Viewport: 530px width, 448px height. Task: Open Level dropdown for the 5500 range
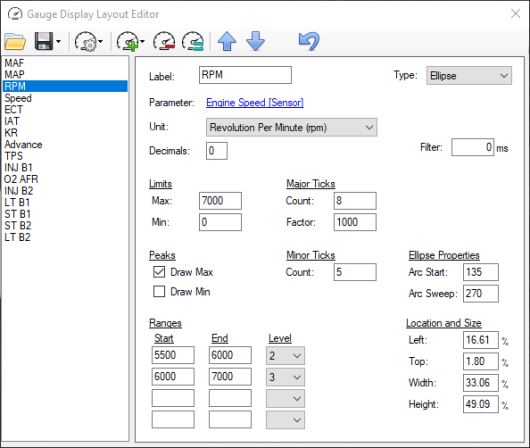285,355
